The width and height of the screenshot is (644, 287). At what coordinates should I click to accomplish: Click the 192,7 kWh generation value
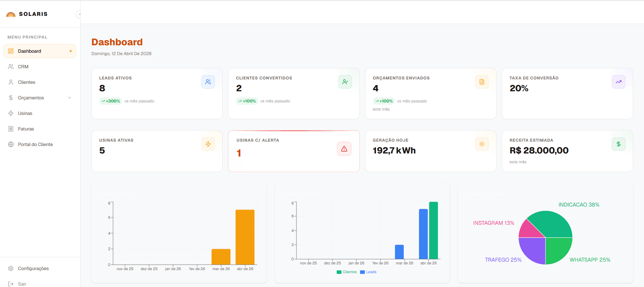pyautogui.click(x=394, y=150)
